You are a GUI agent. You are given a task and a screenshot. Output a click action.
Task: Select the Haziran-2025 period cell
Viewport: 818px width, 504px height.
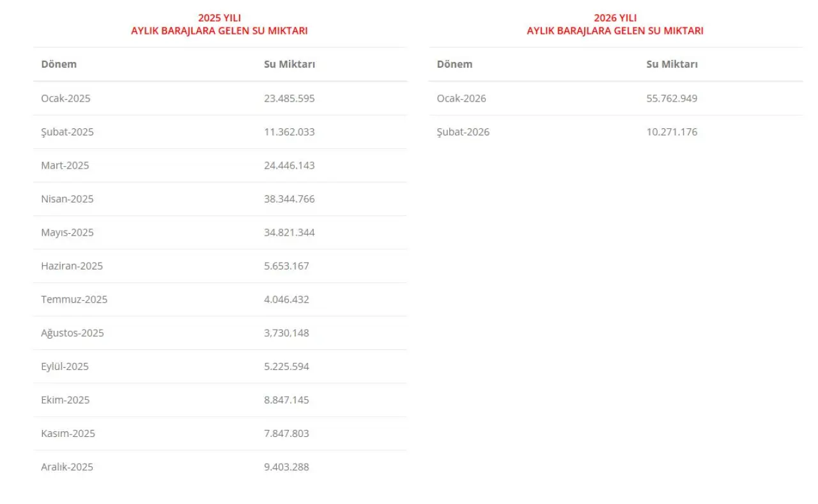[72, 266]
